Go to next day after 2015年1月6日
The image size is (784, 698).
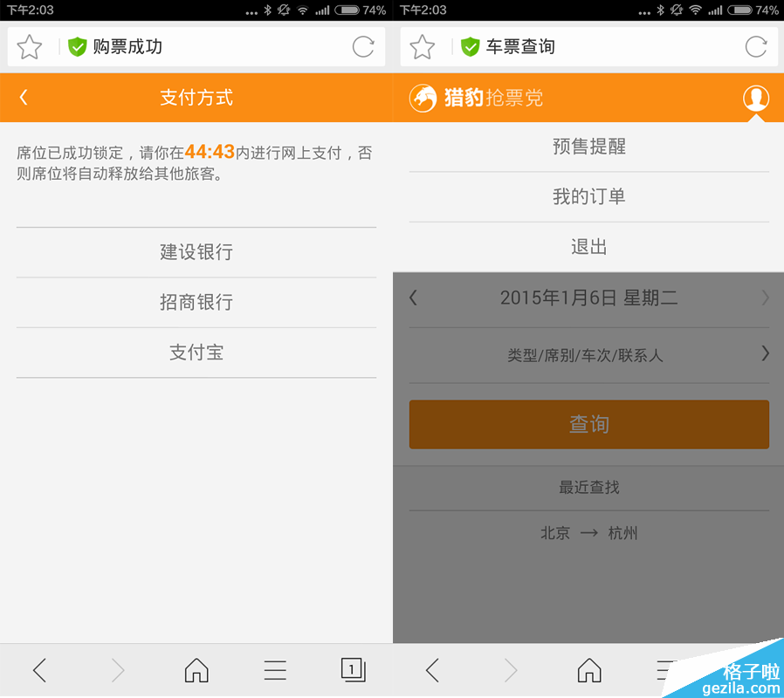coord(765,298)
